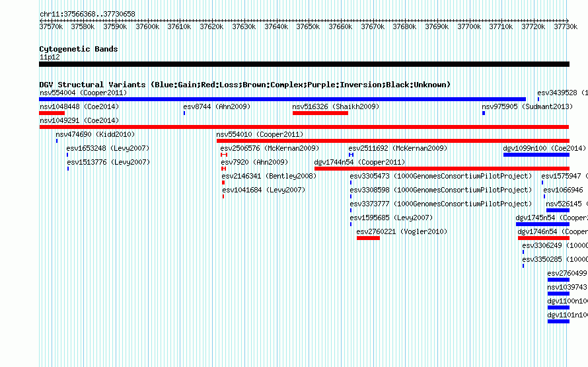Open variant esv7920 (Ahn2009) label
The height and width of the screenshot is (367, 588).
pos(254,162)
